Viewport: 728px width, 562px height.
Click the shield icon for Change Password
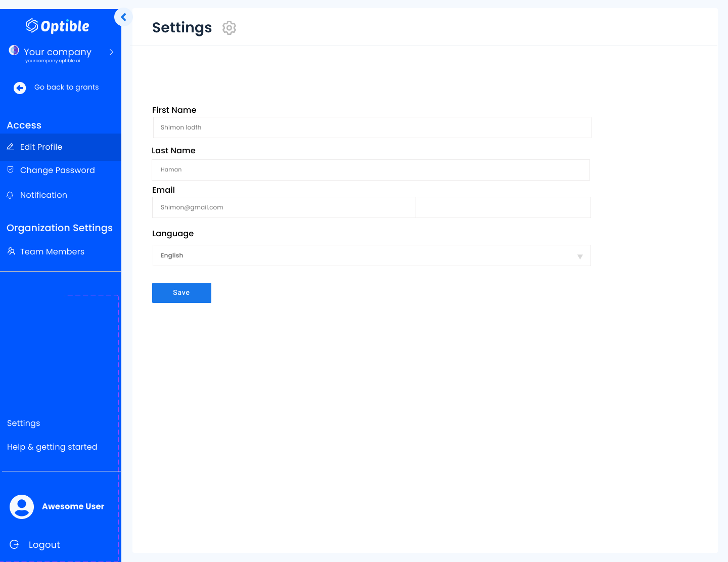click(x=10, y=170)
